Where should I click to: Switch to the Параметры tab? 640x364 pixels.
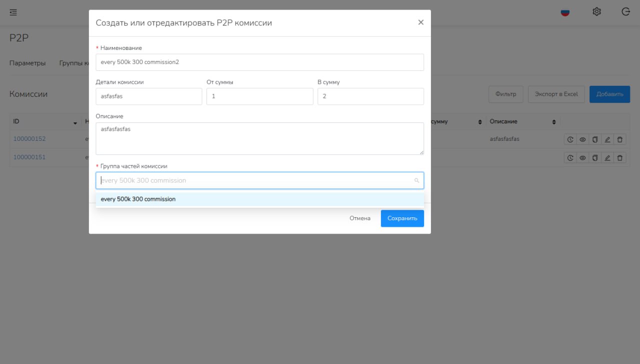(x=27, y=63)
